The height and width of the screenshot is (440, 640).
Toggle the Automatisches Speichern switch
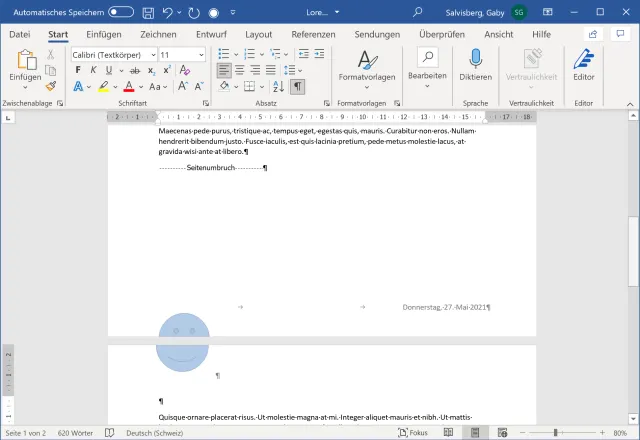tap(121, 12)
